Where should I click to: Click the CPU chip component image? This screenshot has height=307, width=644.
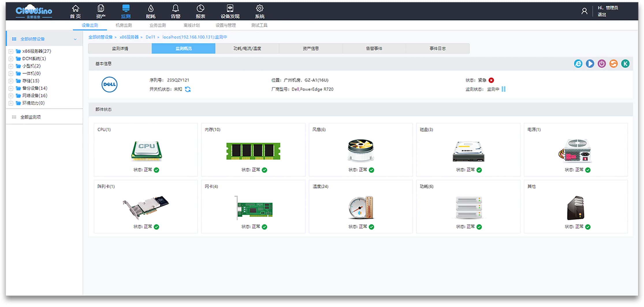click(x=146, y=150)
